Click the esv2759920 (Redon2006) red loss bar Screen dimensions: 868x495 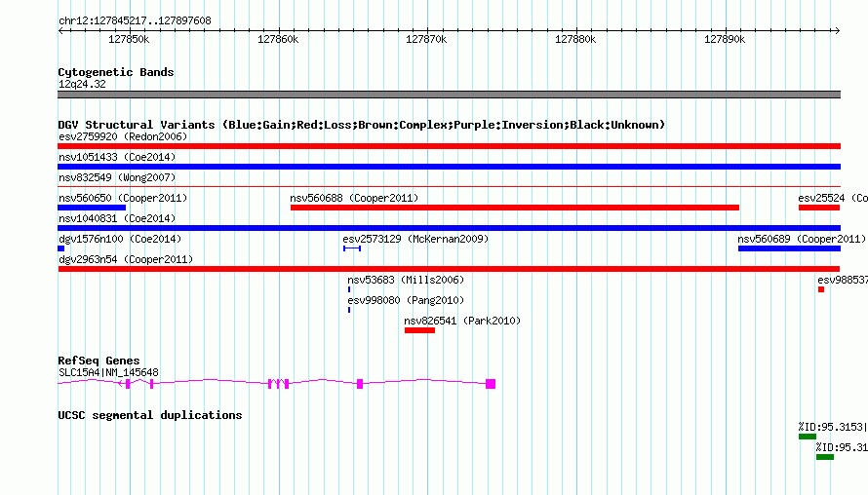click(449, 146)
